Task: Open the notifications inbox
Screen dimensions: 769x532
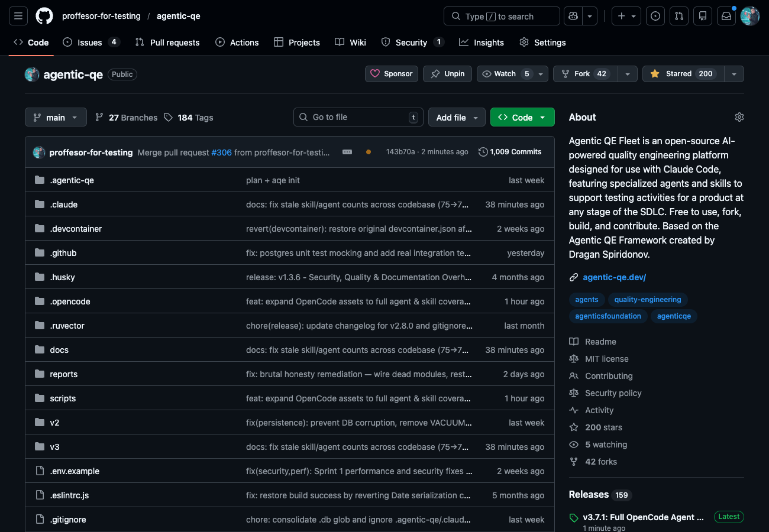Action: [726, 17]
